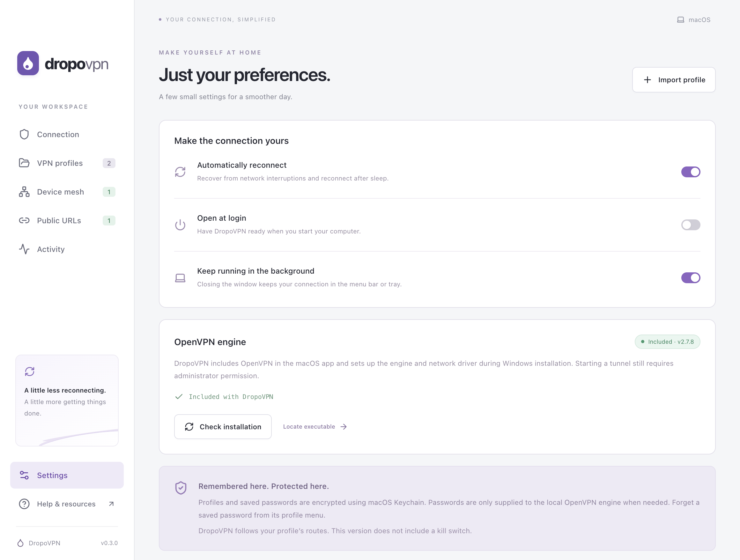Click the Included v2.7.8 status badge
This screenshot has height=560, width=740.
click(x=667, y=342)
